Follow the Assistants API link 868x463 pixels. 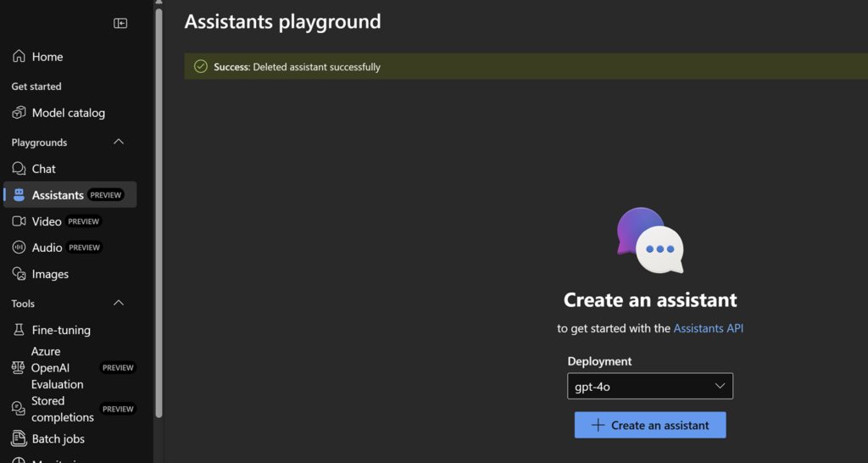click(708, 328)
